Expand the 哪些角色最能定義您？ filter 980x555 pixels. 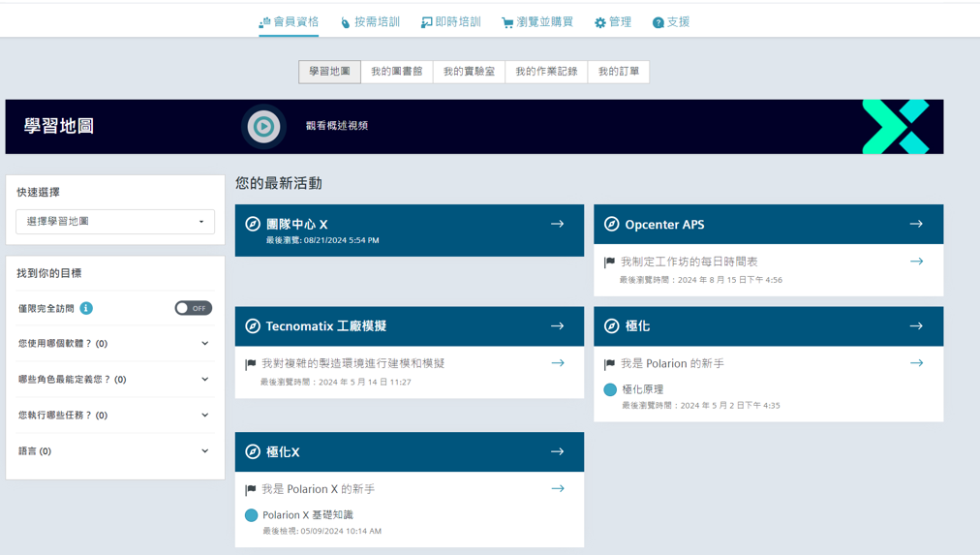(x=115, y=380)
